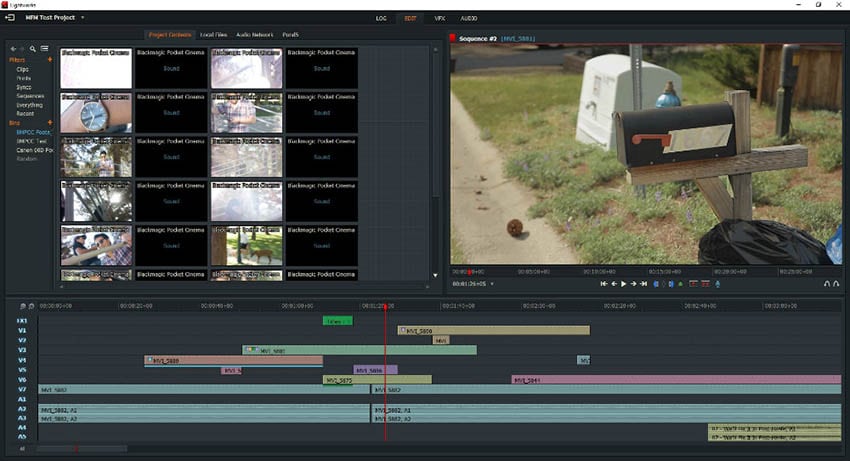Open the Pond5 tab
Screen dimensions: 850x461
(291, 35)
